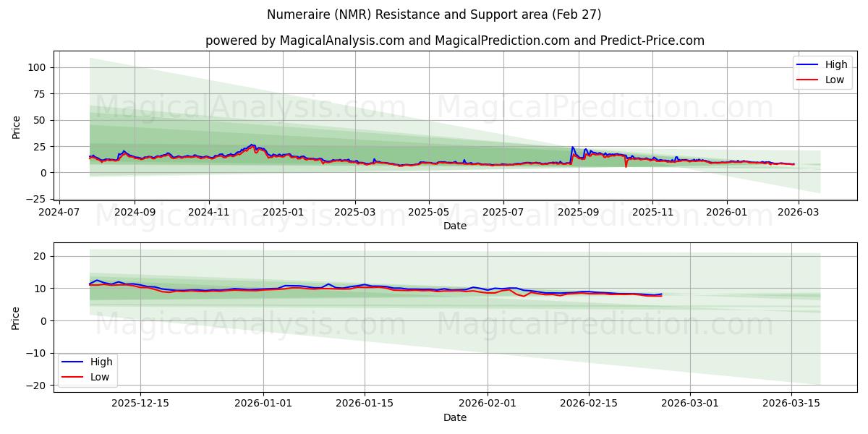868x434 pixels.
Task: Click the '−20' y-axis tick on the bottom chart
Action: click(x=38, y=386)
